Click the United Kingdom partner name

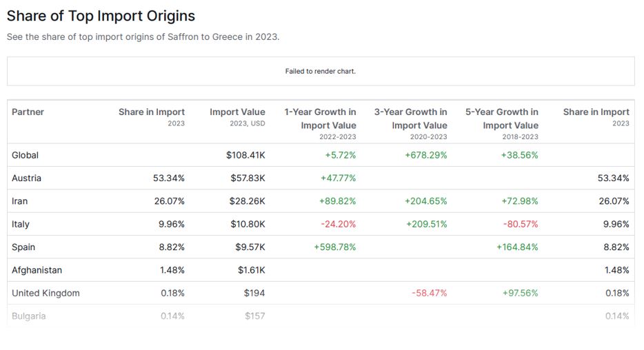click(46, 293)
